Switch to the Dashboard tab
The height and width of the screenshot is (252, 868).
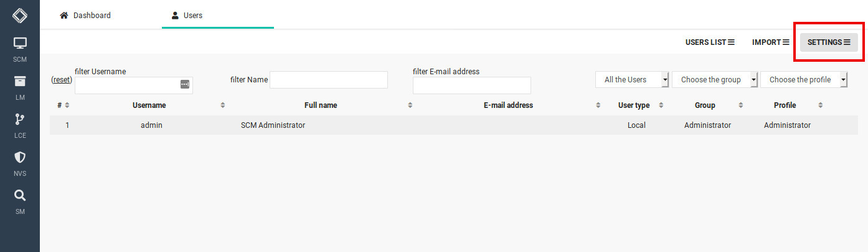[x=85, y=15]
